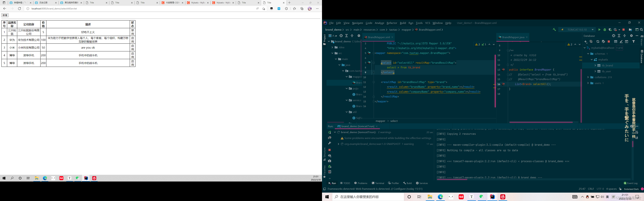Toggle the Project tool window side button

pos(325,40)
